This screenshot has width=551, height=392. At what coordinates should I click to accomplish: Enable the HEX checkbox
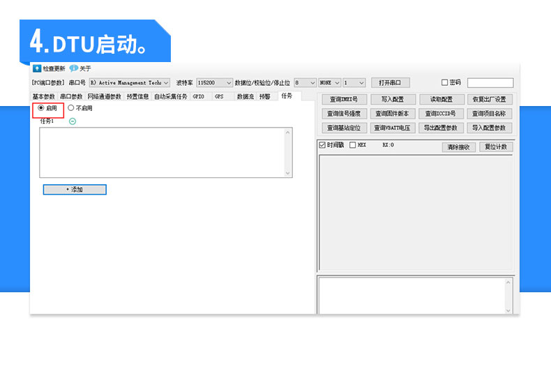point(352,145)
